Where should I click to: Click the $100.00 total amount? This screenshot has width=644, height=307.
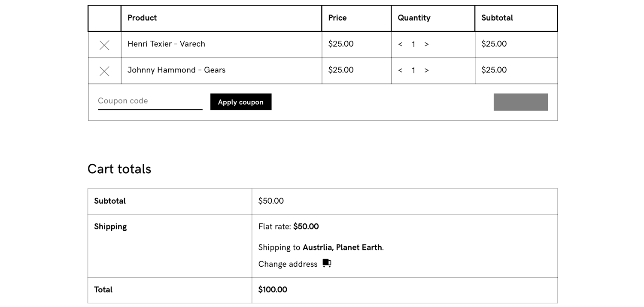(x=273, y=289)
